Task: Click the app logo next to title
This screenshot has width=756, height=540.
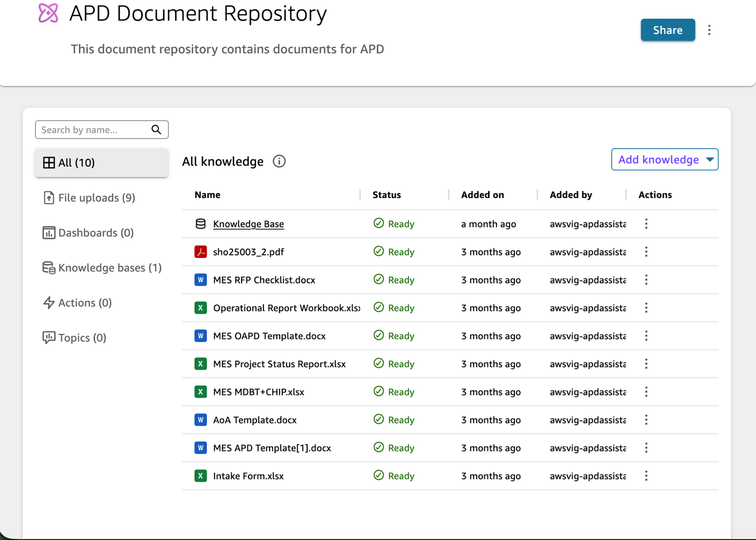Action: point(48,13)
